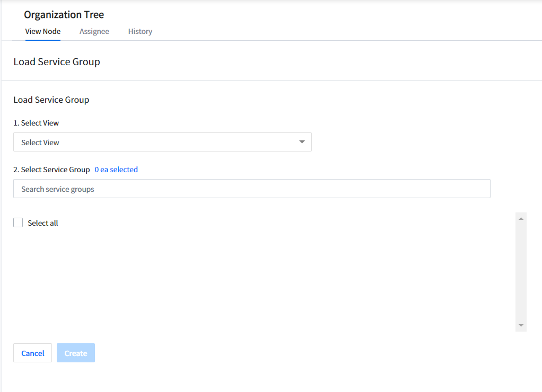Open the Assignee tab
Screen dimensions: 542x392
94,31
